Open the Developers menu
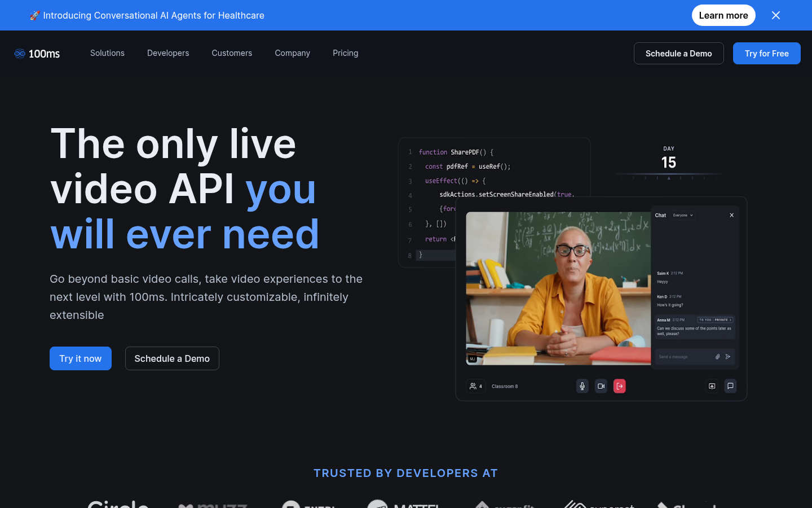This screenshot has width=812, height=508. coord(168,53)
